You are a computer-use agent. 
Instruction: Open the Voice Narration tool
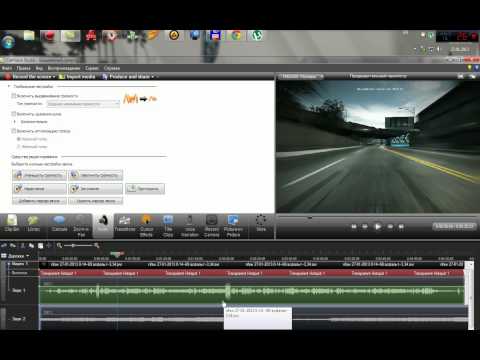tap(190, 226)
